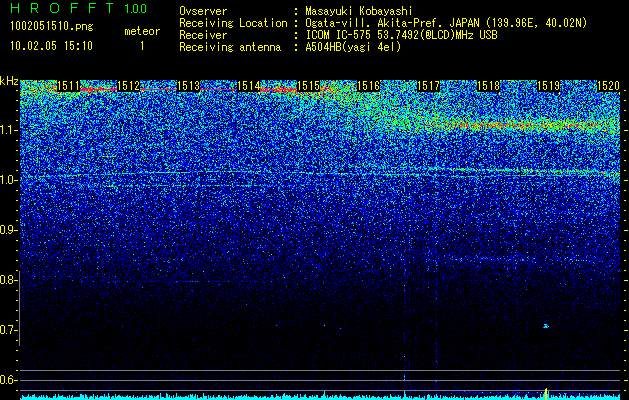Click the Receiving antenna label
629x400 pixels.
(x=230, y=47)
